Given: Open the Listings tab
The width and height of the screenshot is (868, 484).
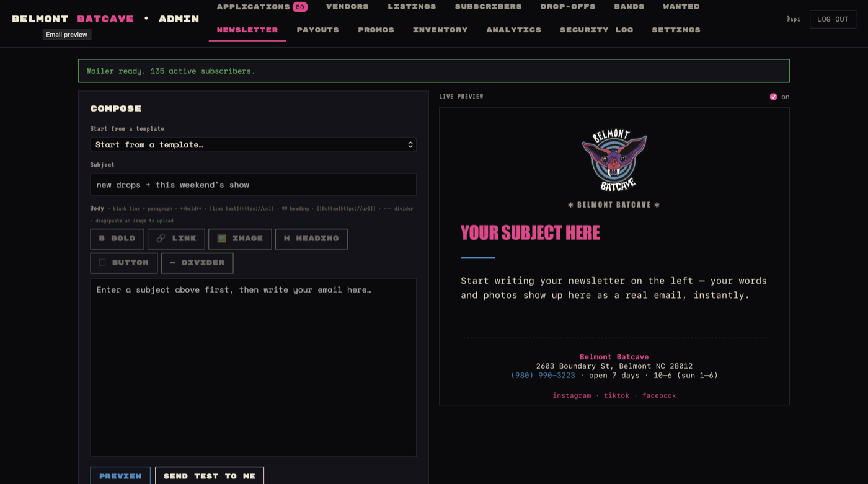Looking at the screenshot, I should 412,7.
